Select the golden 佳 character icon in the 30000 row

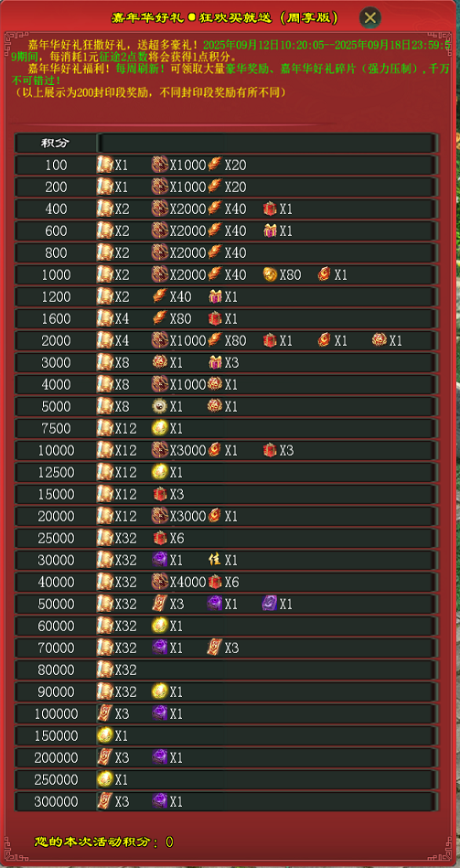point(215,560)
